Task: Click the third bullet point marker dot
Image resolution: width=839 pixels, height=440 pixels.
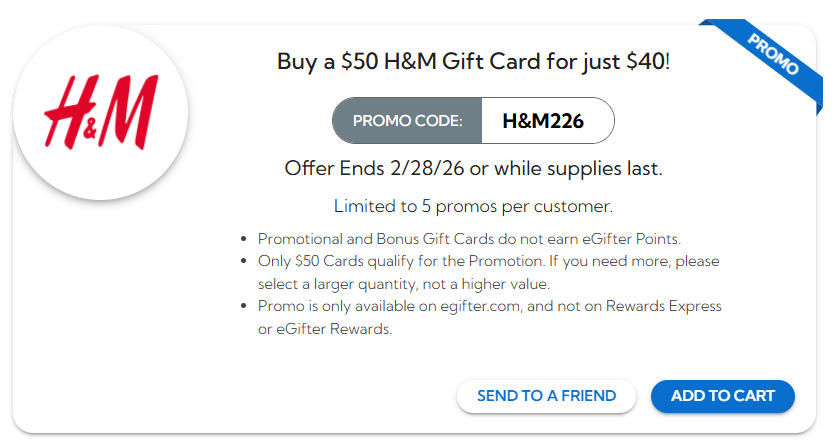Action: (x=245, y=307)
